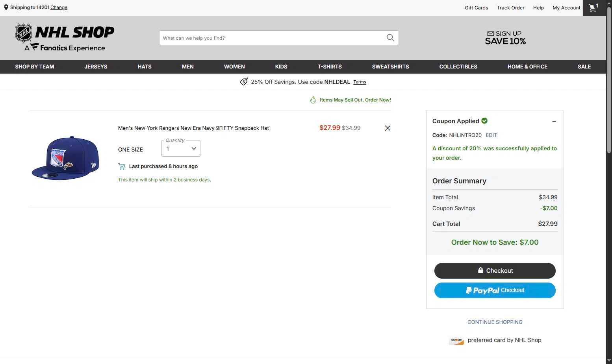Open the Shop By Team menu

(35, 67)
